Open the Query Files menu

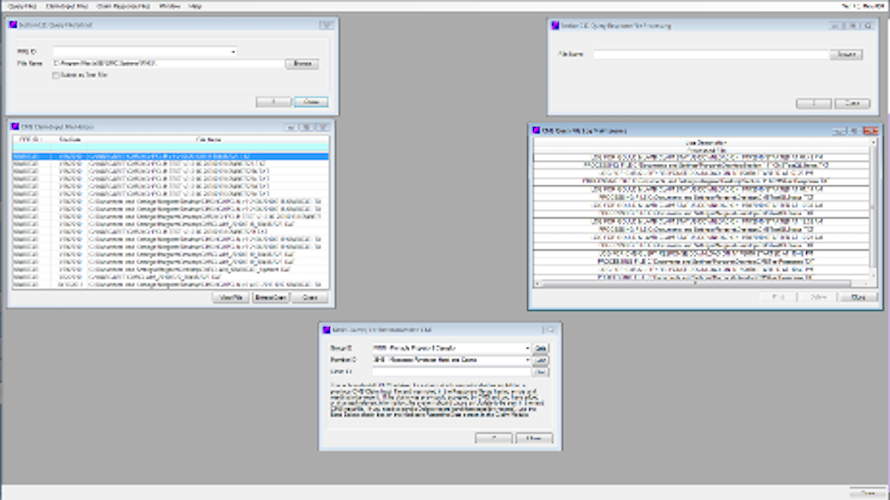[23, 6]
